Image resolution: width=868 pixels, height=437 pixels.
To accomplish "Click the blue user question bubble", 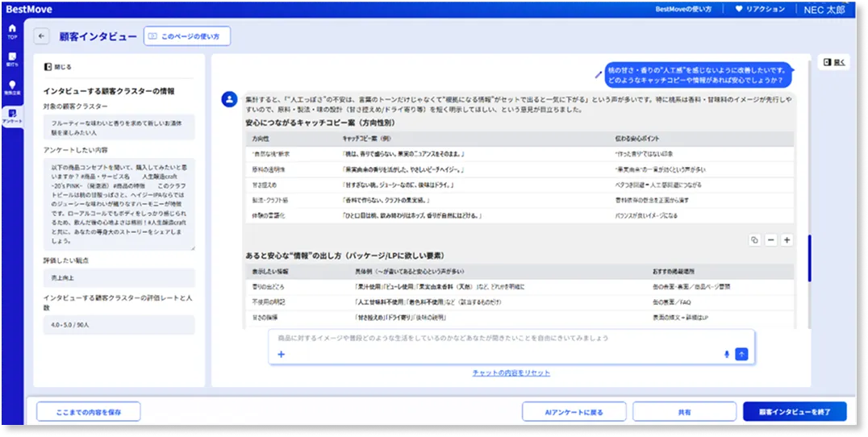I will pos(698,75).
